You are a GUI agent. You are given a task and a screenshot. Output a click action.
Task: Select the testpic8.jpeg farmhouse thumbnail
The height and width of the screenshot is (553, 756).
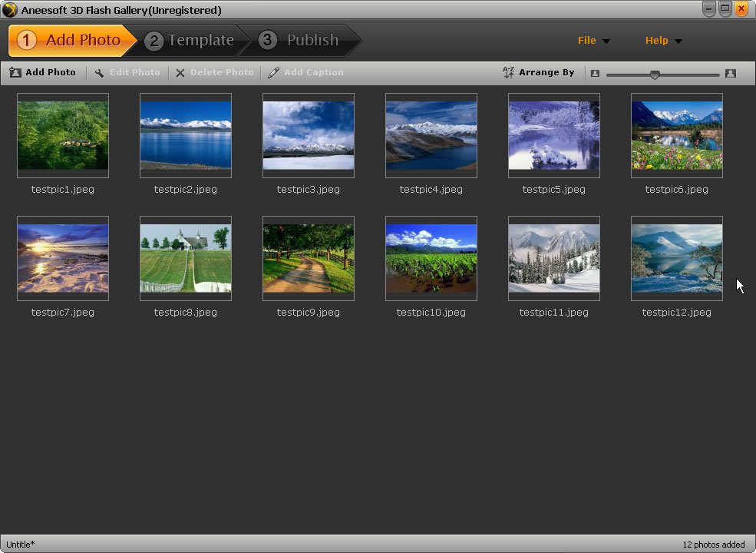click(x=186, y=258)
